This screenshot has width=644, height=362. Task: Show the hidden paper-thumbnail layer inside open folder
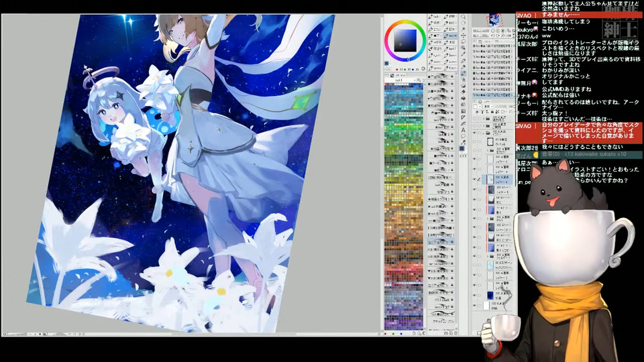coord(474,141)
